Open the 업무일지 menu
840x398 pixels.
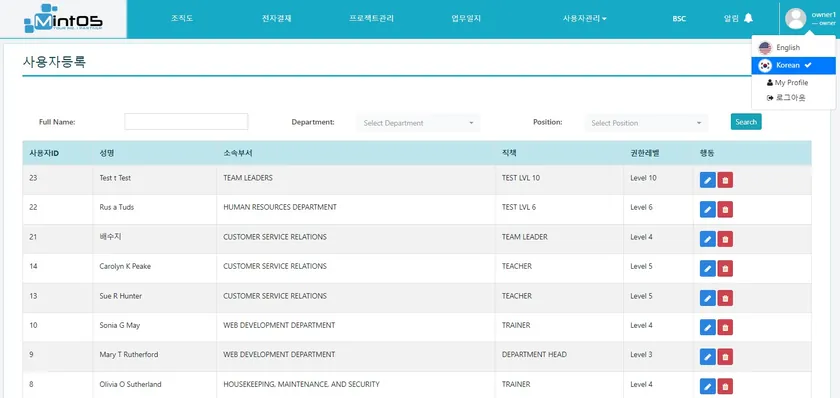466,18
